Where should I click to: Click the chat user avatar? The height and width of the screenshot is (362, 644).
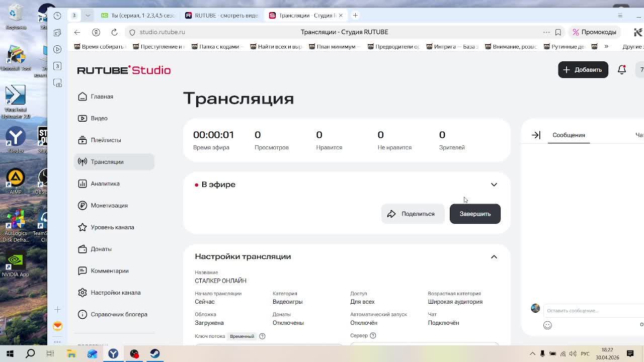tap(535, 308)
